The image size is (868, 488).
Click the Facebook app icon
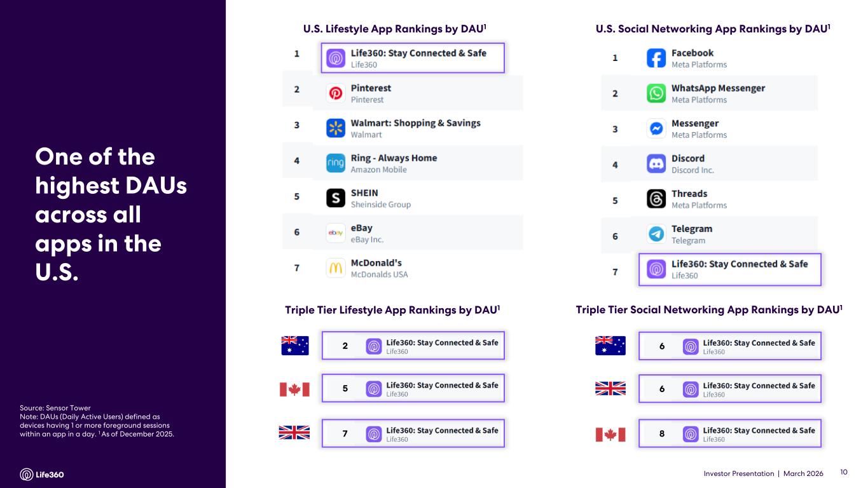tap(656, 58)
